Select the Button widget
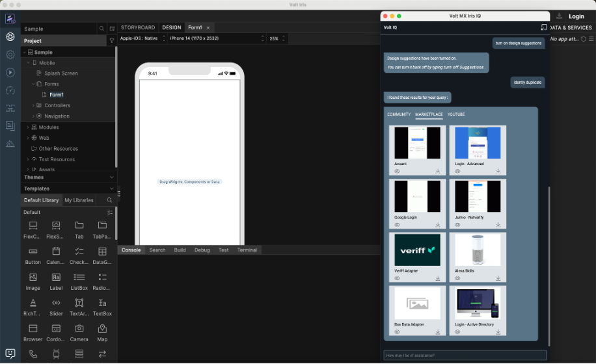The height and width of the screenshot is (364, 596). tap(33, 256)
